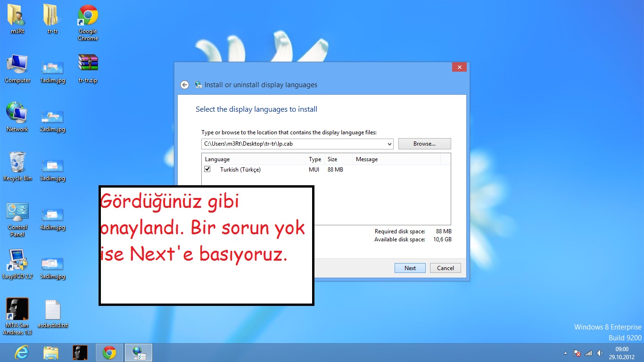Go back using the dialog's back arrow

point(185,85)
